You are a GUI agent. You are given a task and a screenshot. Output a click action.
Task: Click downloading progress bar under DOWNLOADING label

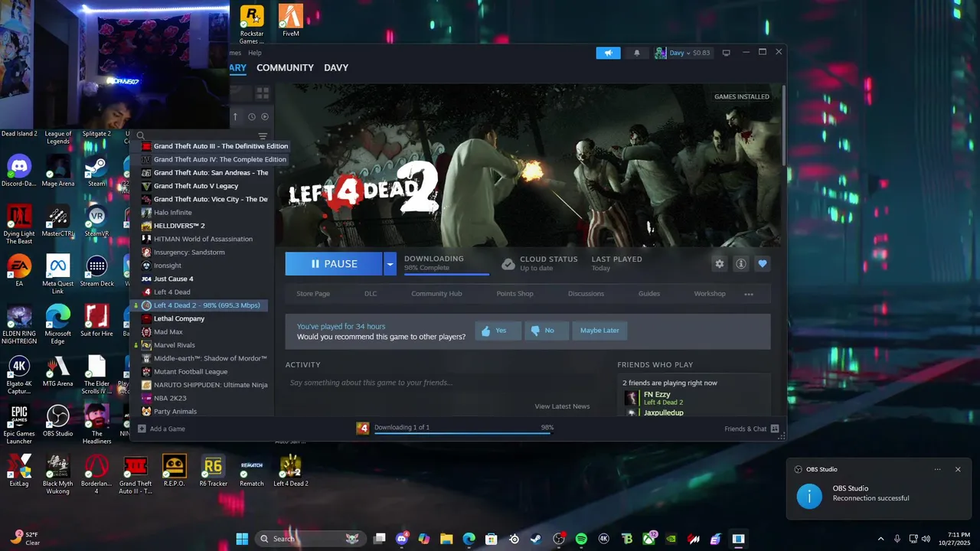point(446,272)
